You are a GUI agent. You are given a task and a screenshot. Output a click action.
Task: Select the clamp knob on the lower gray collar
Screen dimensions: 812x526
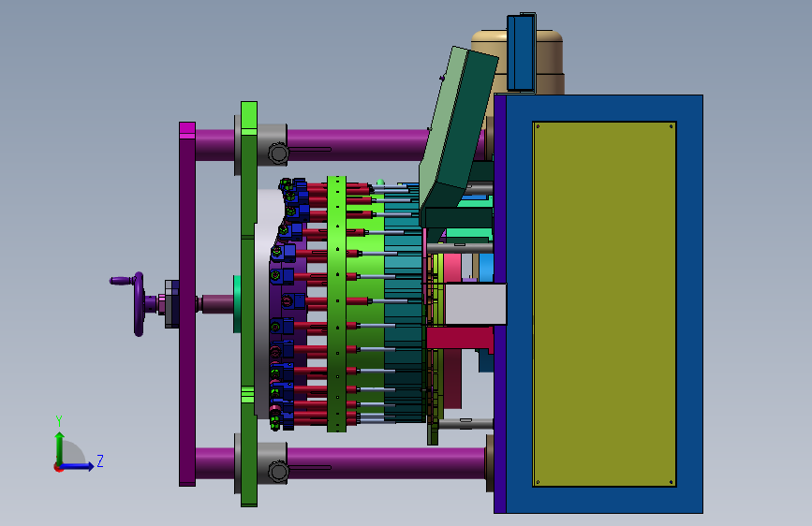click(x=278, y=472)
